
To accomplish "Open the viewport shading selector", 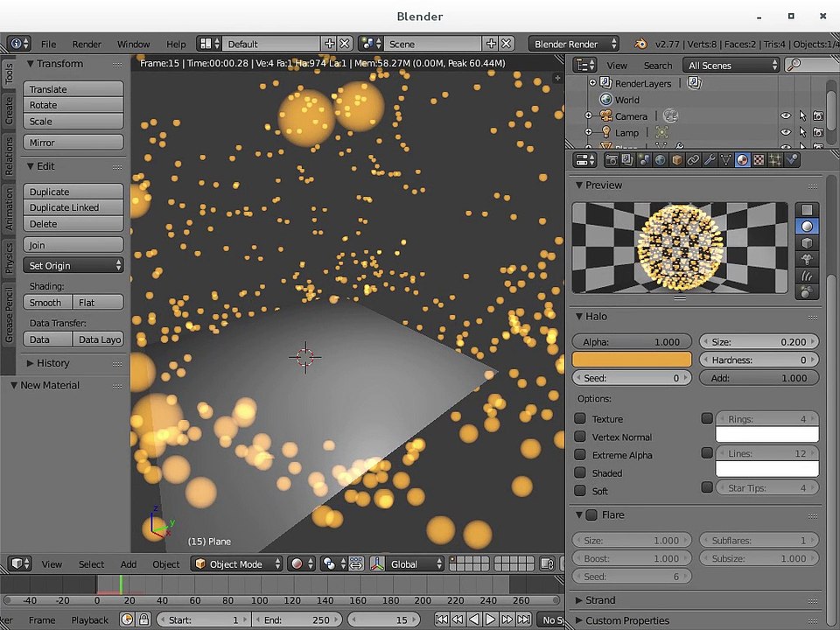I will (x=301, y=563).
